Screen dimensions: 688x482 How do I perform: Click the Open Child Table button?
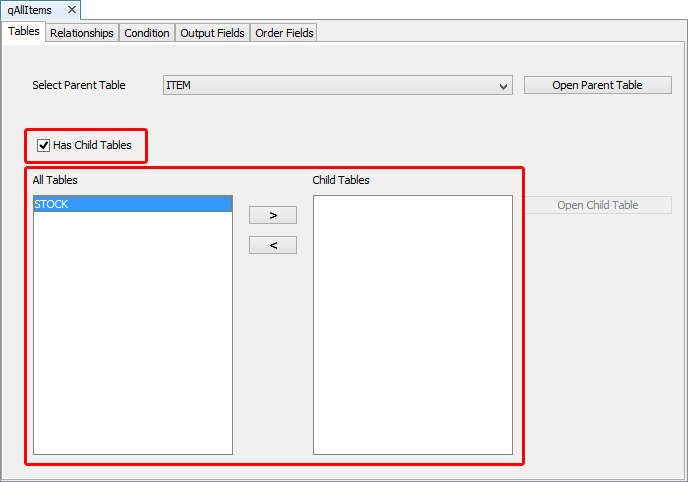click(x=597, y=205)
